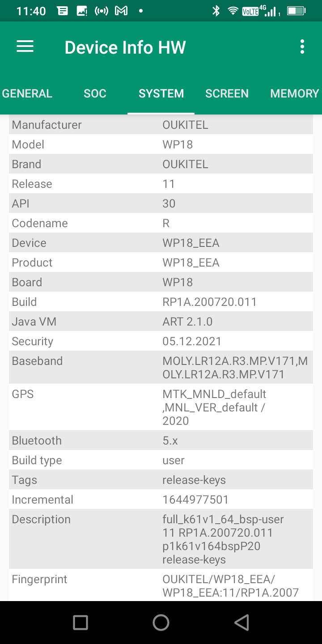Switch to the MEMORY tab
The height and width of the screenshot is (644, 322).
click(294, 93)
